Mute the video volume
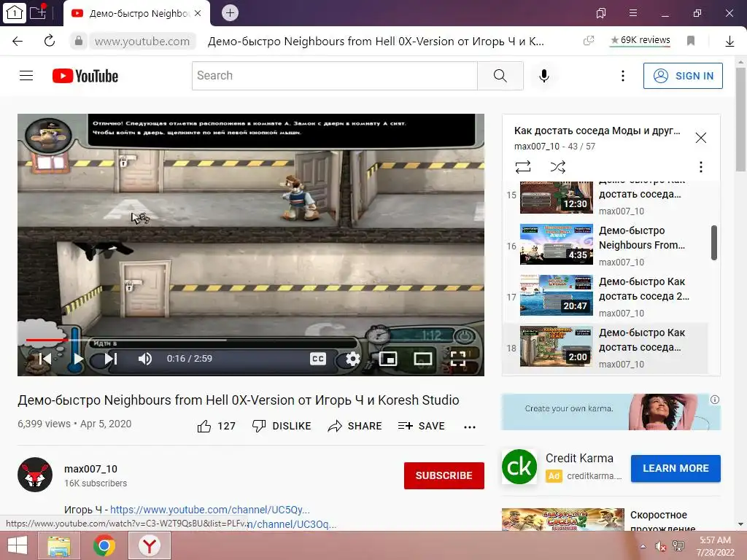Screen dimensions: 747x560 click(145, 359)
